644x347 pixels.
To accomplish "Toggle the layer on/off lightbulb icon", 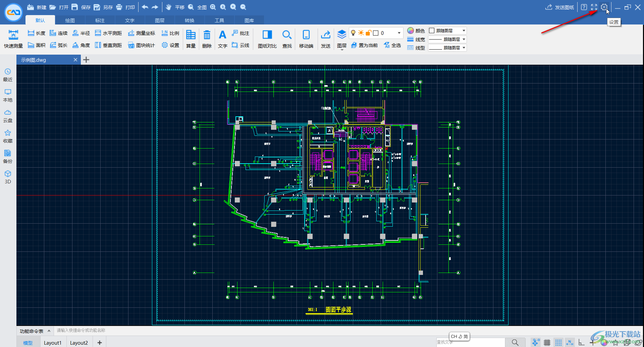I will pos(353,33).
